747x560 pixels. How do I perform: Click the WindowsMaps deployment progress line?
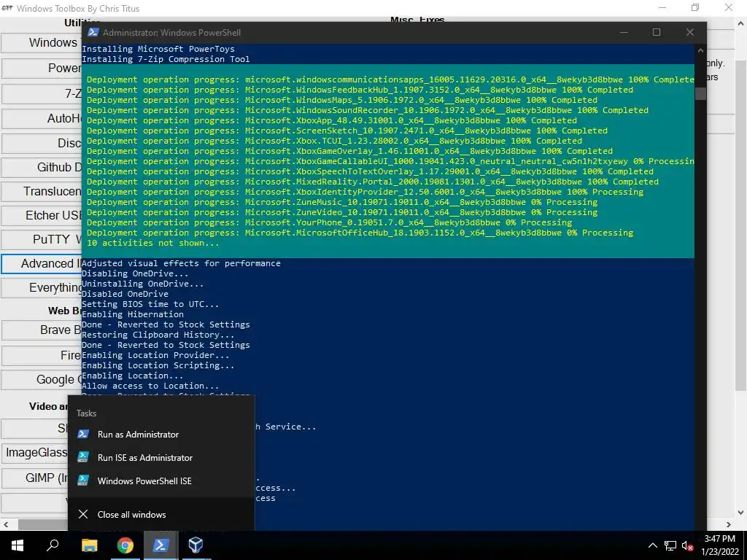tap(342, 100)
